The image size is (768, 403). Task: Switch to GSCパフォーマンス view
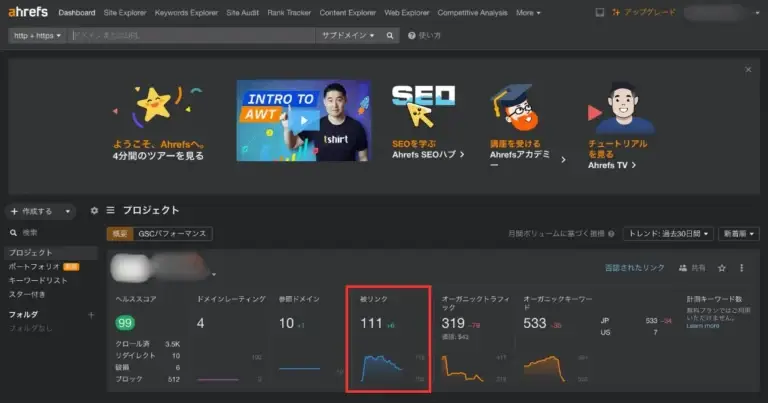pos(172,233)
